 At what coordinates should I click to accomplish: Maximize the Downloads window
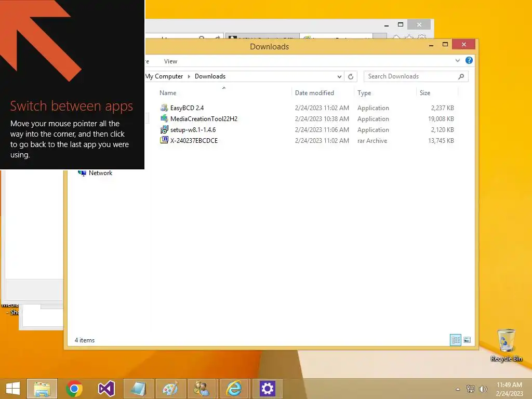pos(445,45)
